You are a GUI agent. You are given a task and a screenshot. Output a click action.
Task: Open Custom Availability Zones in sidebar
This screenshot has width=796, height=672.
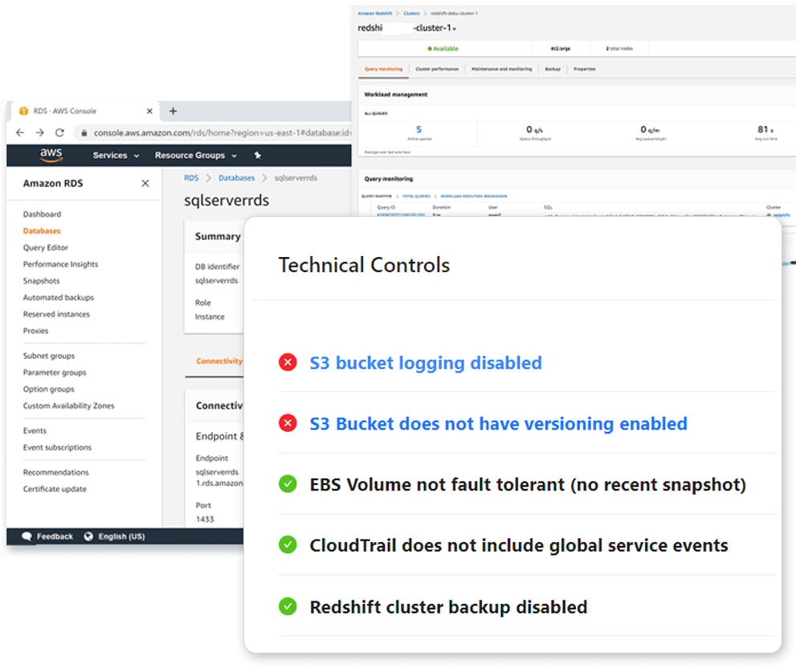point(68,406)
